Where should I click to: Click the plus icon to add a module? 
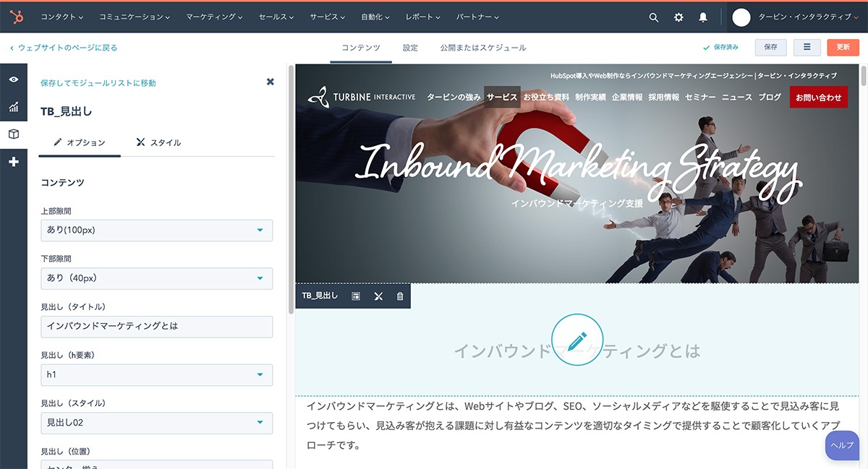[x=14, y=162]
